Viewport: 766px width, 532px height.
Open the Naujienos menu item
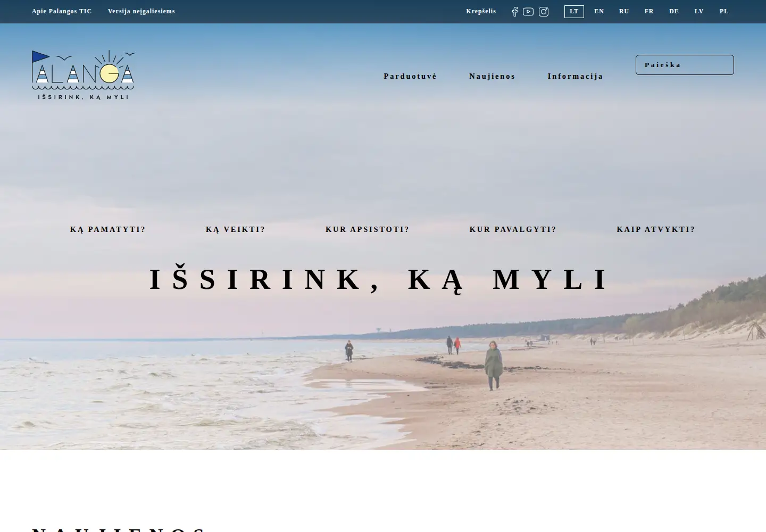coord(492,76)
